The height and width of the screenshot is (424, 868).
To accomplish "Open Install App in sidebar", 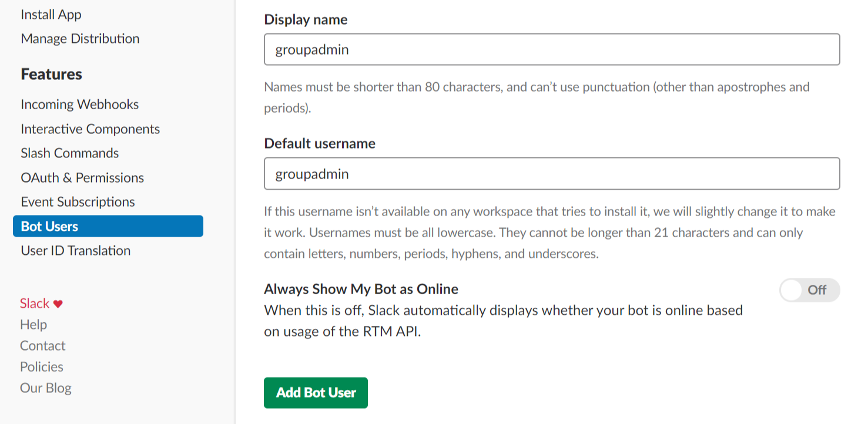I will (x=51, y=15).
